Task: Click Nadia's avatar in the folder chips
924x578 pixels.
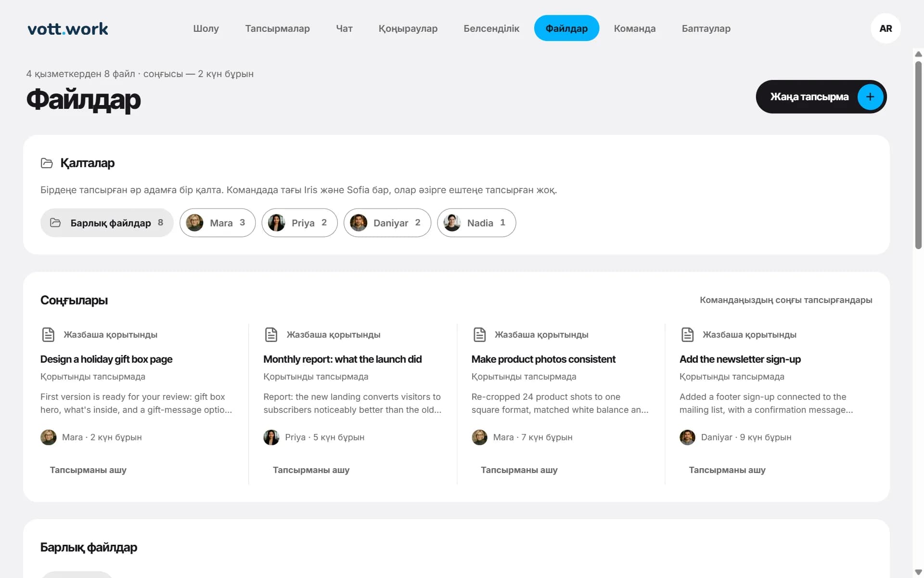Action: tap(452, 223)
